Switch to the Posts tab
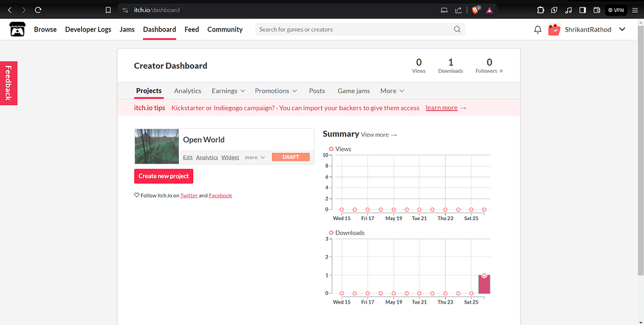Screen dimensions: 644x325 pyautogui.click(x=317, y=91)
